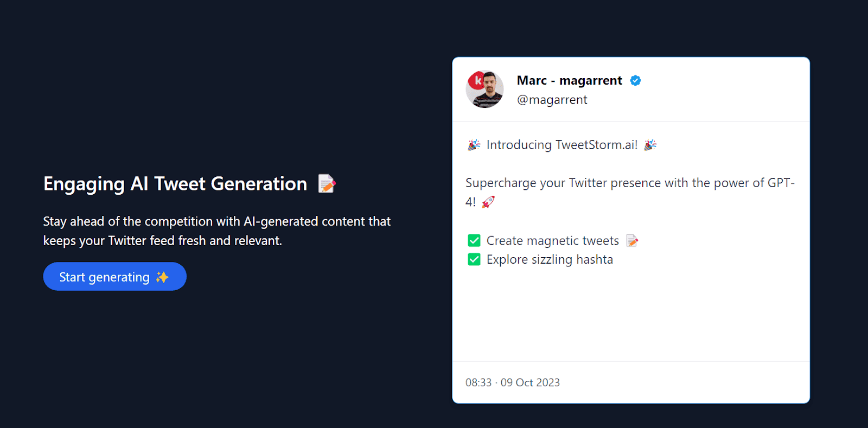868x428 pixels.
Task: Click the blue verified badge icon
Action: tap(635, 81)
